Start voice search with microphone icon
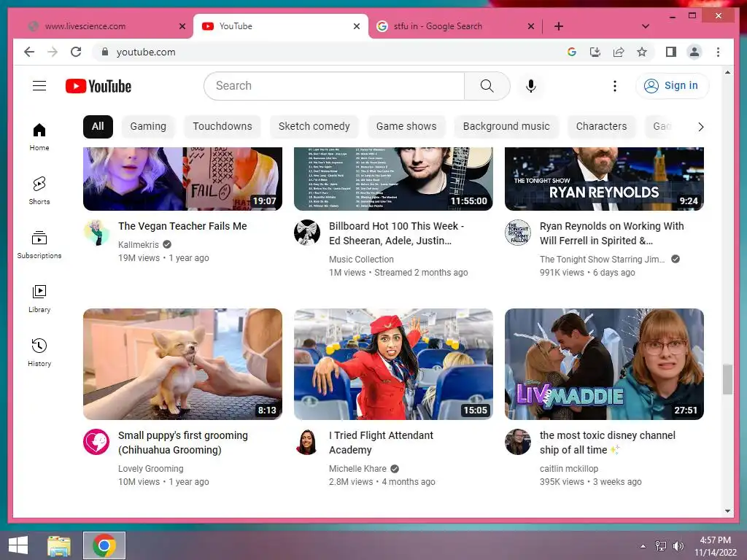This screenshot has height=560, width=747. 531,86
